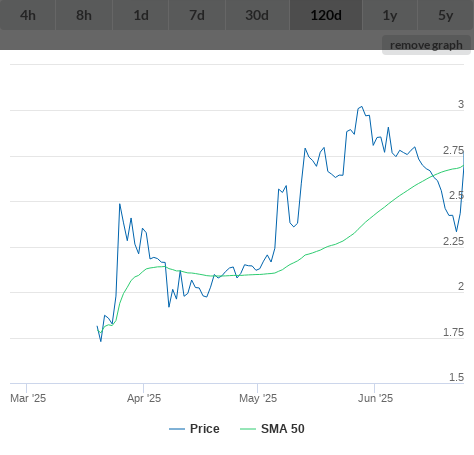Click the active 120d range tab
Screen dimensions: 474x455
coord(326,15)
